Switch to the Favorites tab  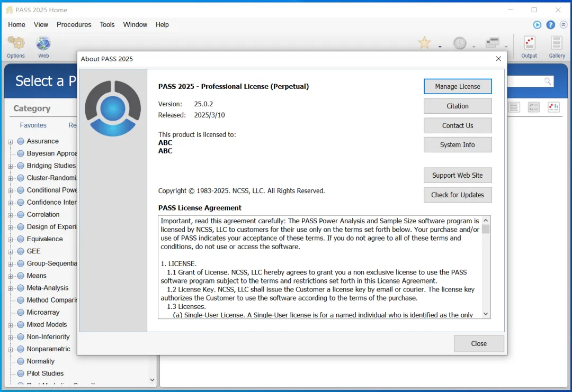(x=33, y=125)
